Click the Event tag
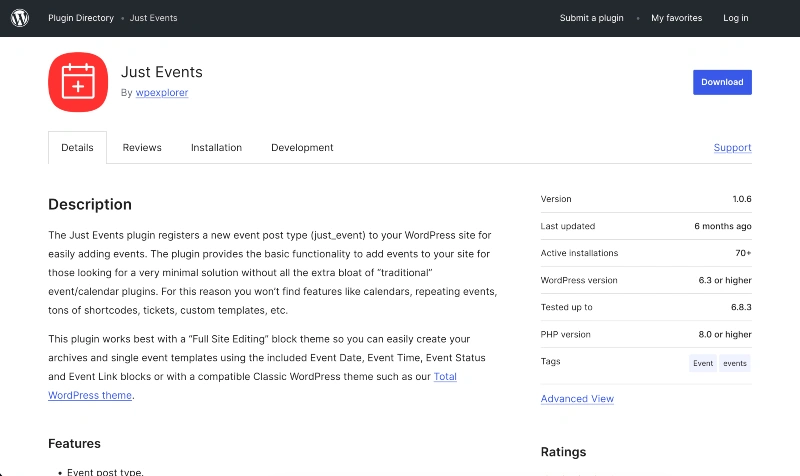 click(x=703, y=363)
